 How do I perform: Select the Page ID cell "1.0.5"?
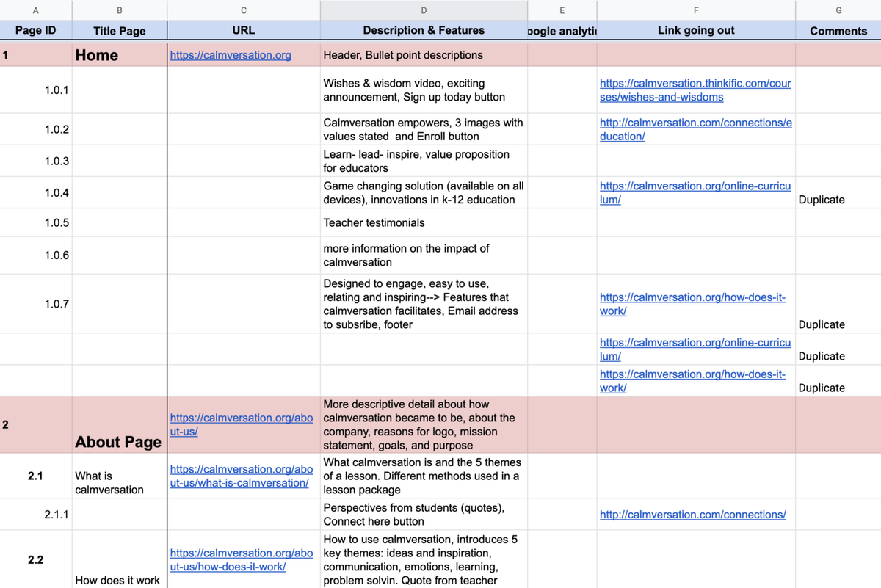(36, 222)
